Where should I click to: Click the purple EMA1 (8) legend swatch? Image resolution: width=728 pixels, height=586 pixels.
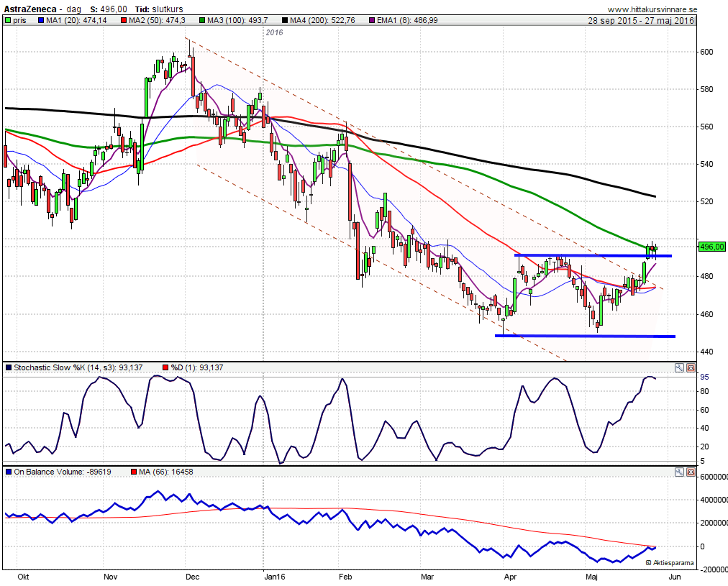[372, 20]
